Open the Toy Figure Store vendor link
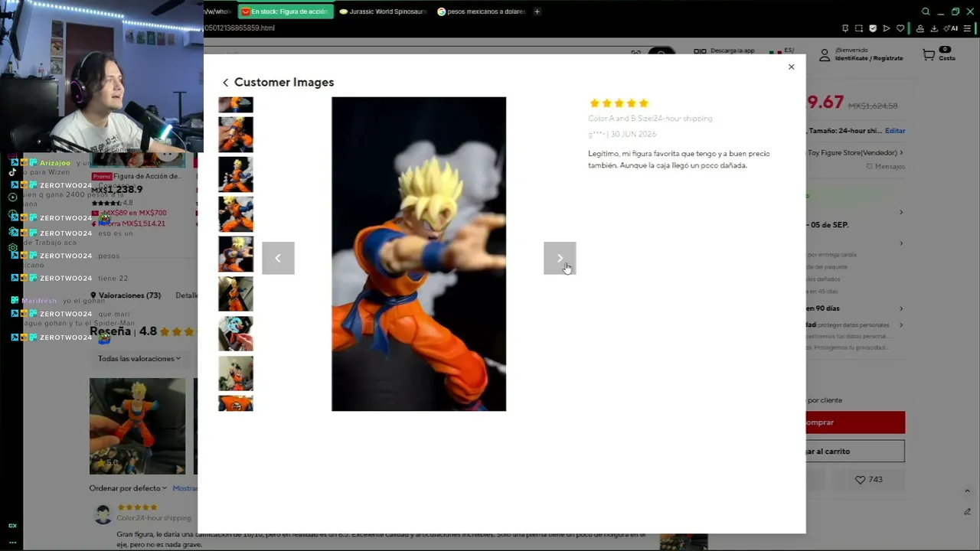The image size is (980, 551). pos(855,153)
